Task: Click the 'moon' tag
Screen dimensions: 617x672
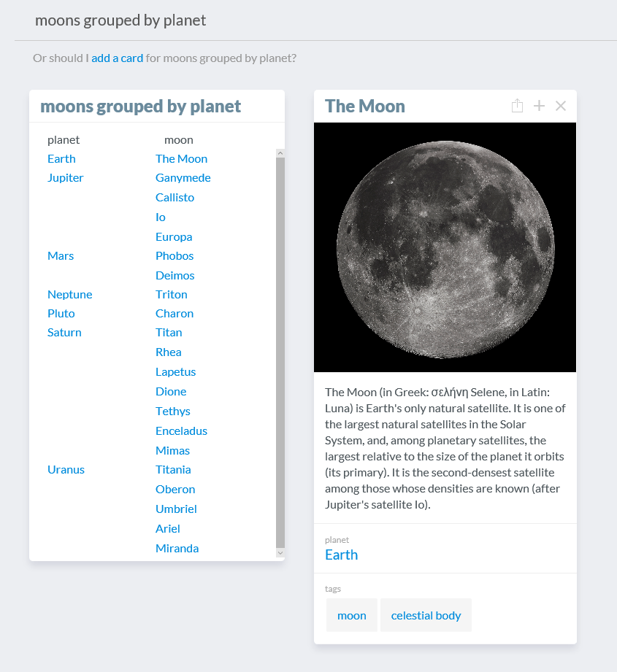Action: pos(351,615)
